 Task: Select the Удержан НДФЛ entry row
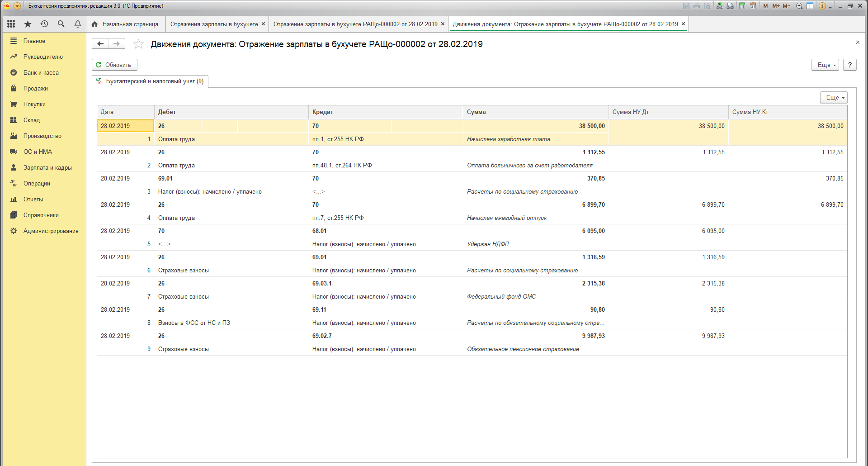pyautogui.click(x=487, y=244)
